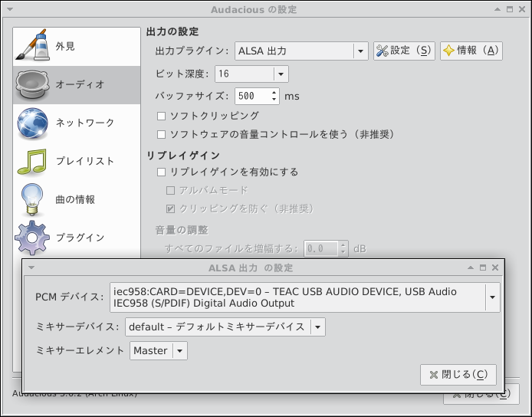
Task: Open the ミキサーデバイス default dropdown
Action: tap(225, 327)
